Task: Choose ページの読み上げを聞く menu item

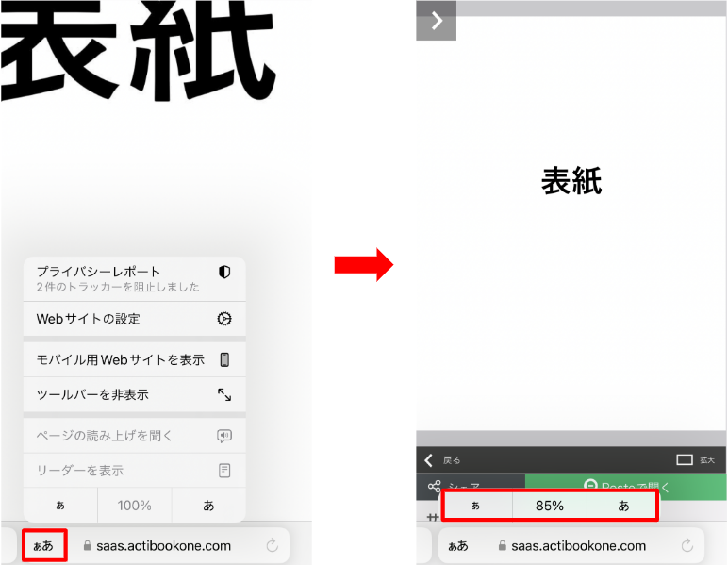Action: [104, 436]
